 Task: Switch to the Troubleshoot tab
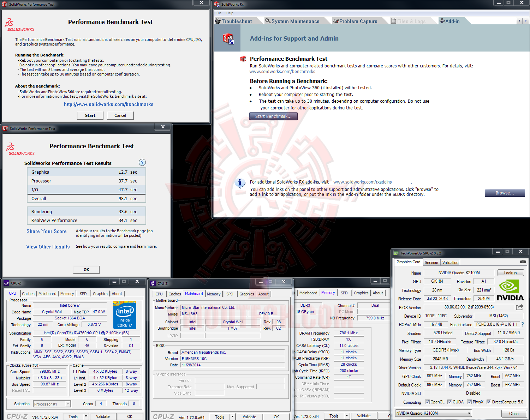[x=237, y=21]
